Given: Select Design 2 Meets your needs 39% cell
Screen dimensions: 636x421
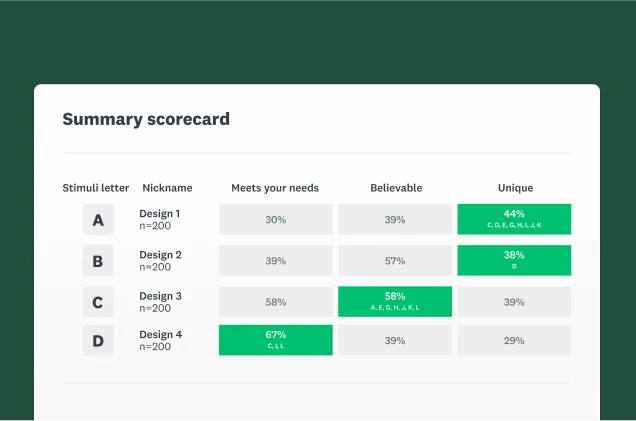Looking at the screenshot, I should pos(276,261).
